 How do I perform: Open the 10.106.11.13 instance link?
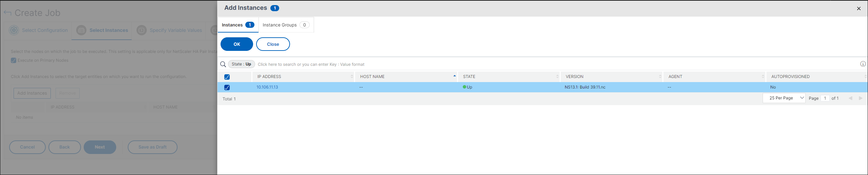(x=267, y=87)
